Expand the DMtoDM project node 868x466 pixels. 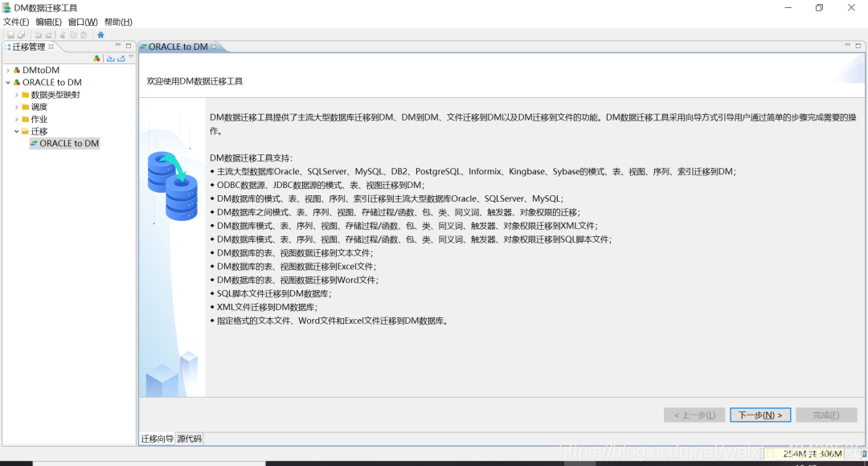coord(8,70)
